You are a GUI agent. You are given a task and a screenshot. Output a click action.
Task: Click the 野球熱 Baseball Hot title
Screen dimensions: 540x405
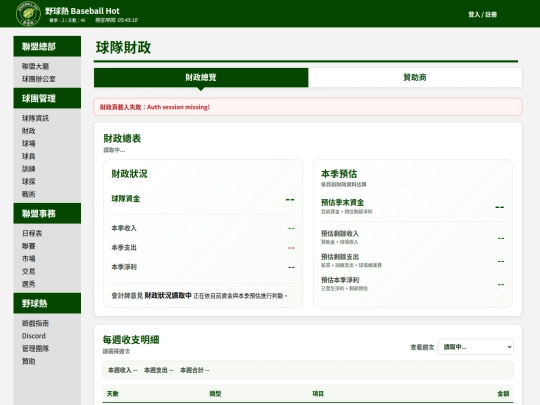tap(82, 11)
